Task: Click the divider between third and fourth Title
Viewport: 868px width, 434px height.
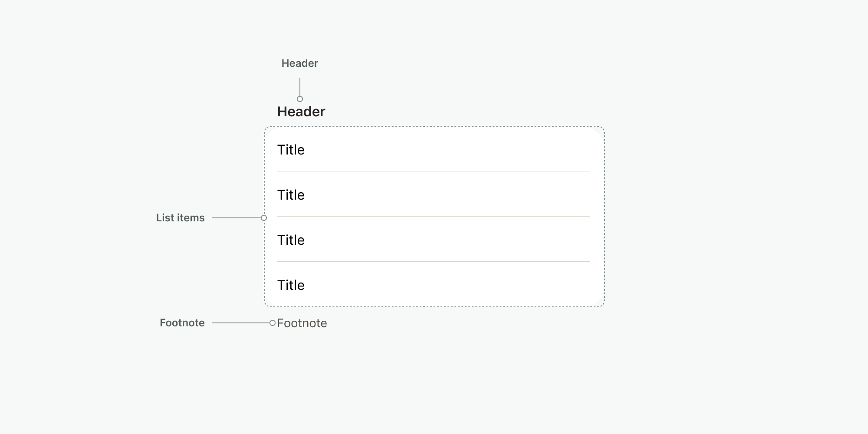Action: (x=433, y=262)
